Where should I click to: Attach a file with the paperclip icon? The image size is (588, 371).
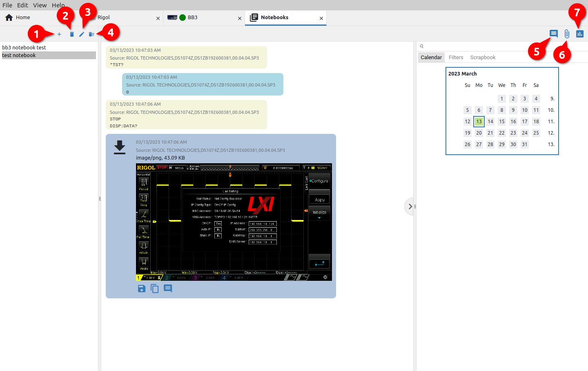567,33
